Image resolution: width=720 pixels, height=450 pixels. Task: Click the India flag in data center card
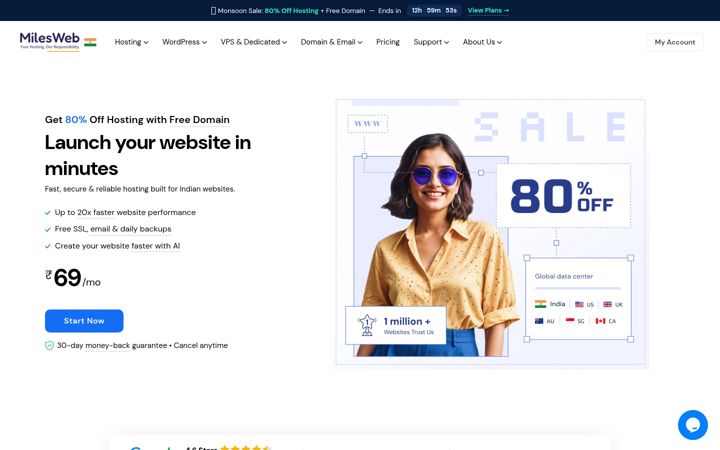click(540, 304)
